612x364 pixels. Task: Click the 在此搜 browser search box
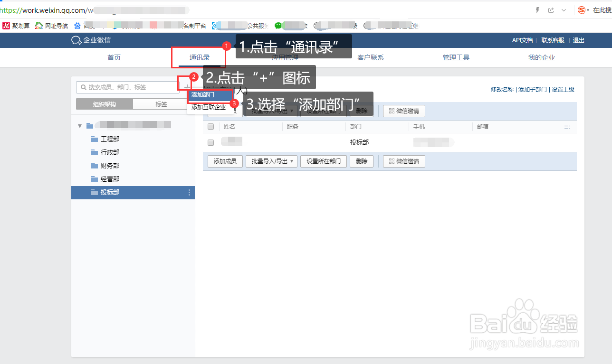pyautogui.click(x=602, y=10)
